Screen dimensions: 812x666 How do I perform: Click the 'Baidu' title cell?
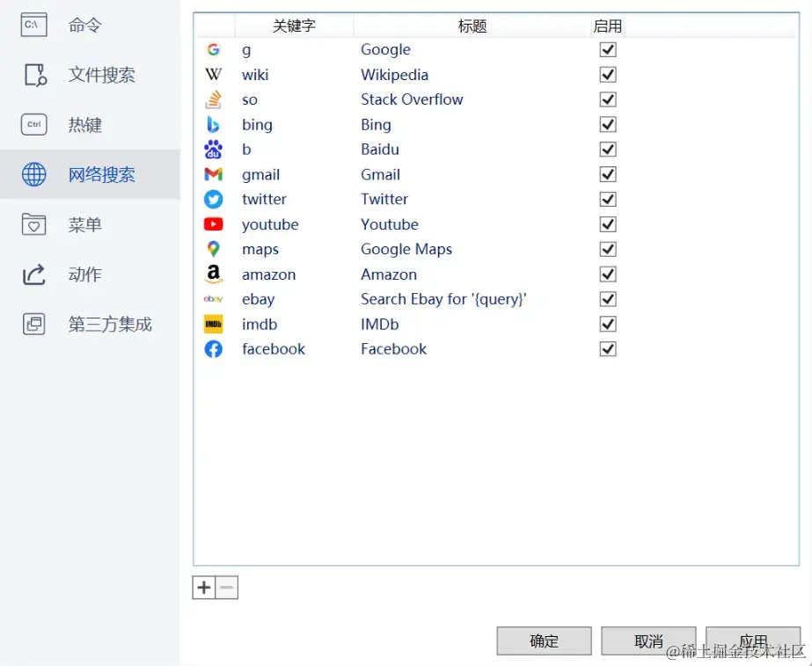tap(380, 150)
